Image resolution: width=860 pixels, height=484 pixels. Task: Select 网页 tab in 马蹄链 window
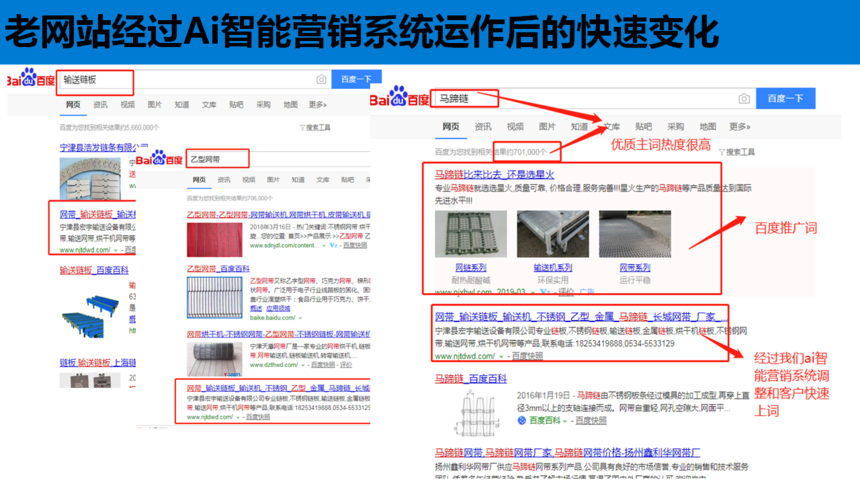click(x=451, y=127)
